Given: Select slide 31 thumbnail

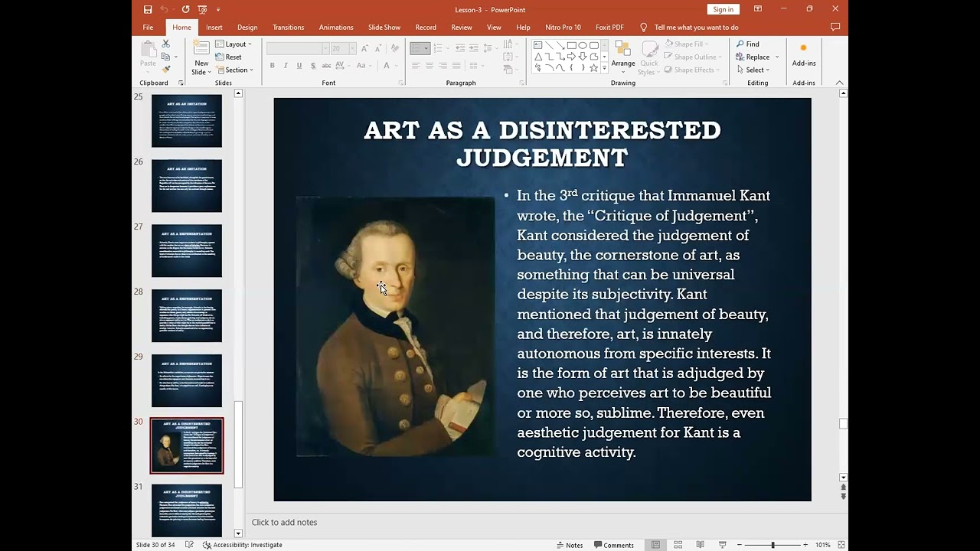Looking at the screenshot, I should coord(187,510).
